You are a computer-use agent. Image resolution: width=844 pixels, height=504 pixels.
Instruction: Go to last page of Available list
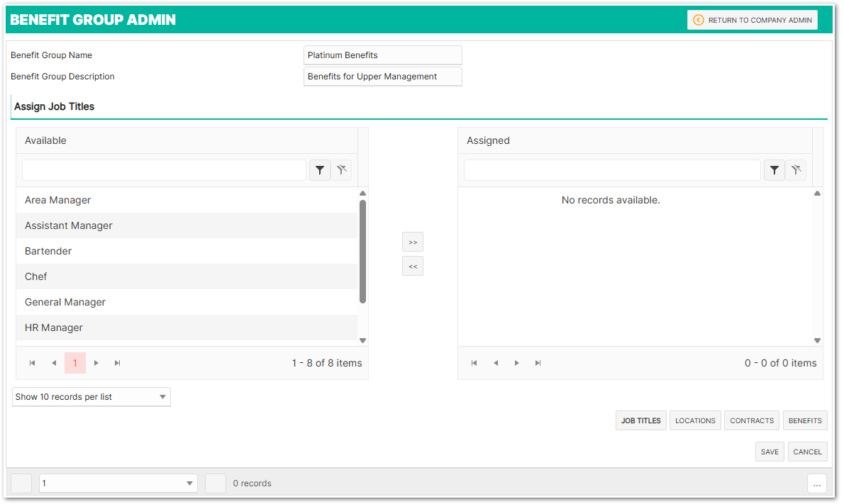pyautogui.click(x=118, y=363)
